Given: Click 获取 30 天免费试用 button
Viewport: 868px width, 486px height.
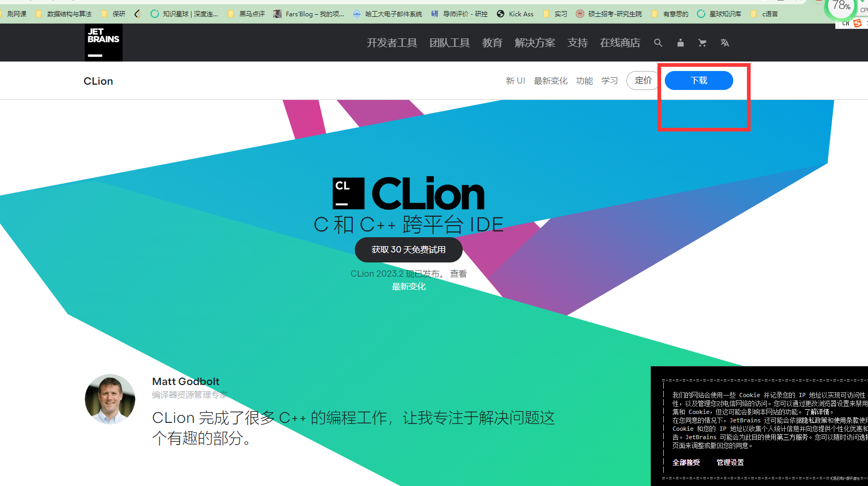Looking at the screenshot, I should [408, 250].
